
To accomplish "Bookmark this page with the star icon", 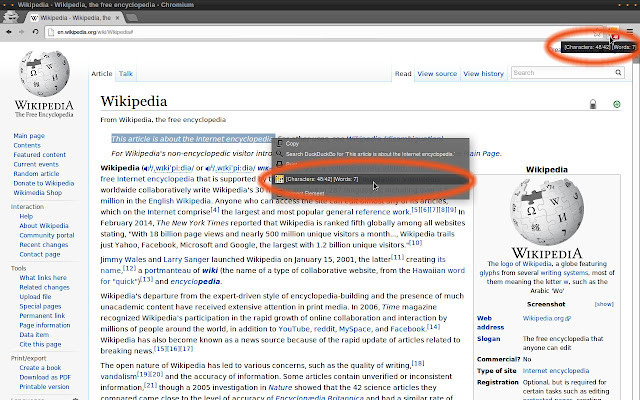I will point(597,33).
